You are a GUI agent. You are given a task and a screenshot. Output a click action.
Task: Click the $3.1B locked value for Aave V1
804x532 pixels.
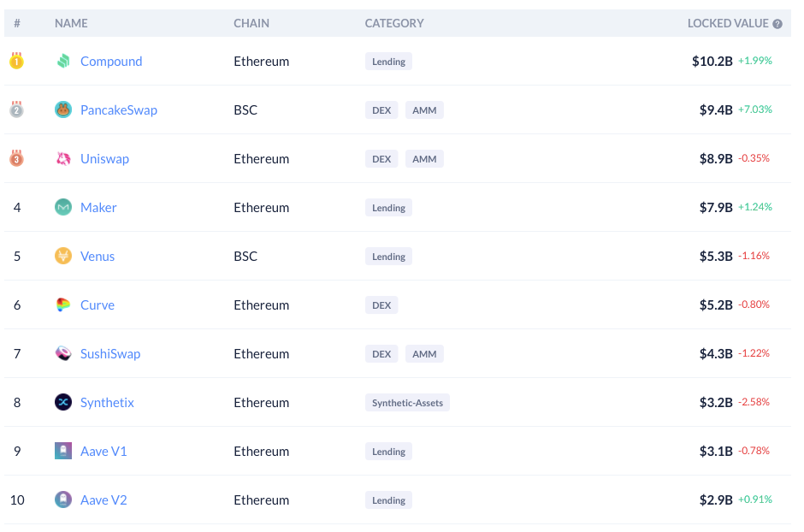tap(716, 451)
